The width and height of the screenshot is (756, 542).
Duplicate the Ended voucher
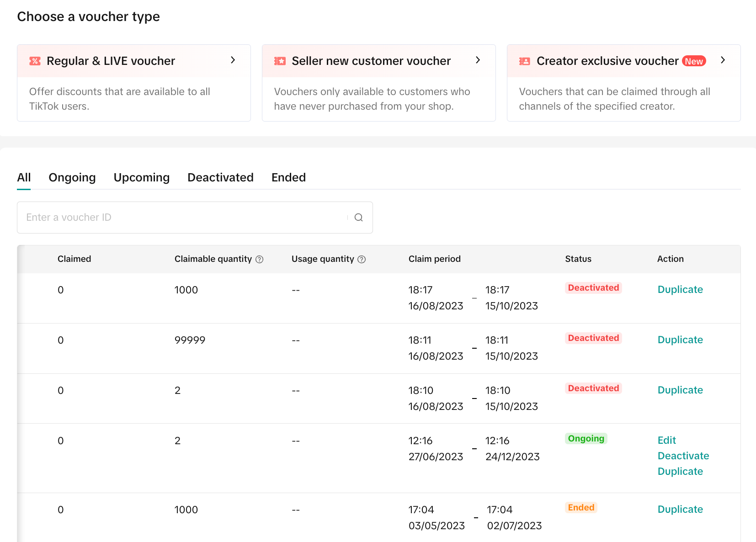tap(680, 509)
